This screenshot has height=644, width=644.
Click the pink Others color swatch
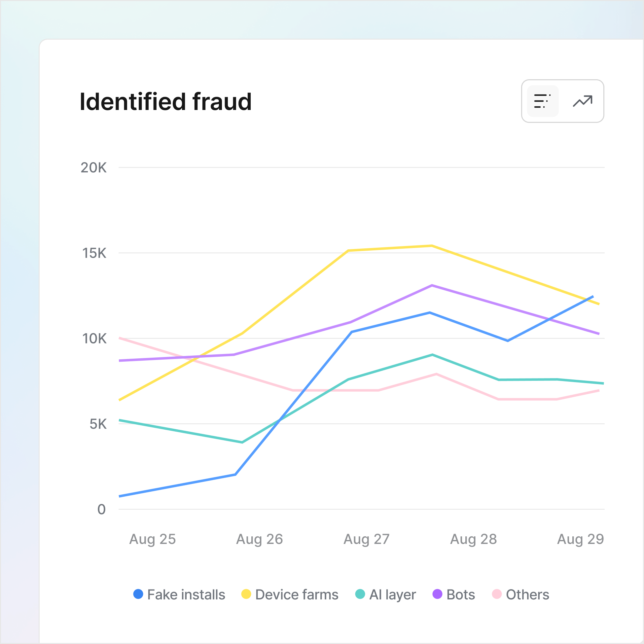[497, 595]
